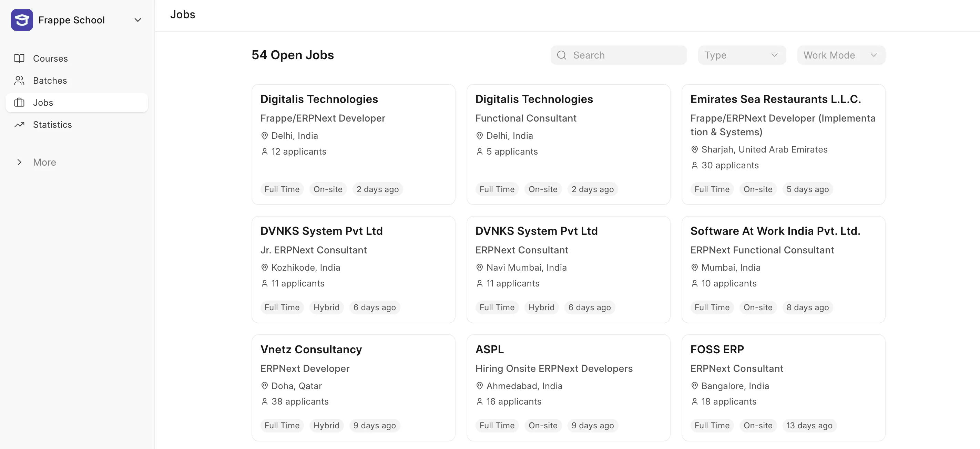
Task: Click the Courses book icon
Action: point(19,58)
